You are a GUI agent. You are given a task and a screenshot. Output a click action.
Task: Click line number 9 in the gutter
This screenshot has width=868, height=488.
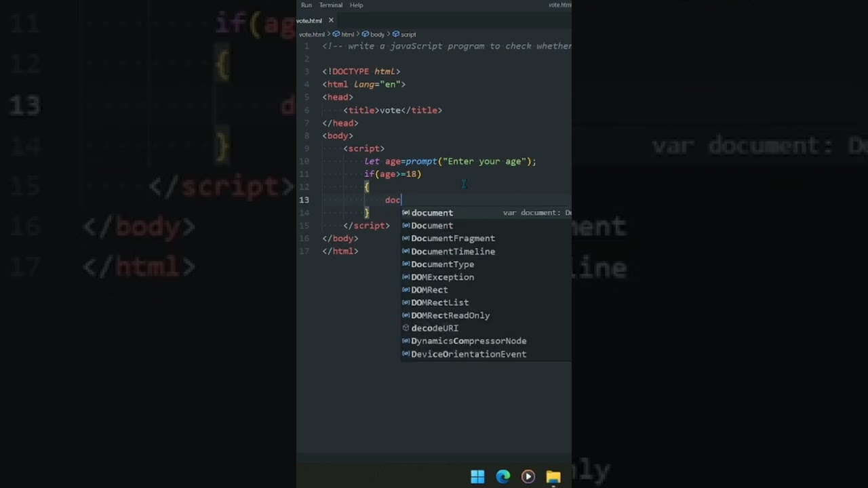[307, 148]
